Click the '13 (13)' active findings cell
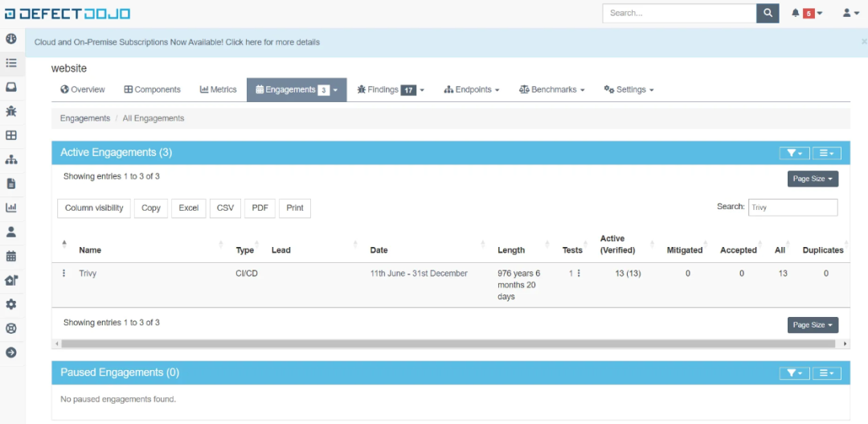Viewport: 868px width, 424px height. 628,274
